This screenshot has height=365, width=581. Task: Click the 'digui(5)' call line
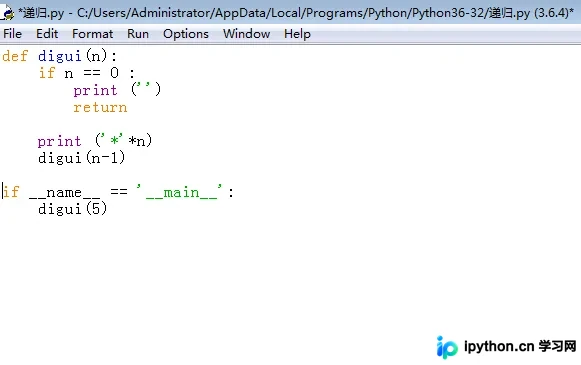click(72, 209)
